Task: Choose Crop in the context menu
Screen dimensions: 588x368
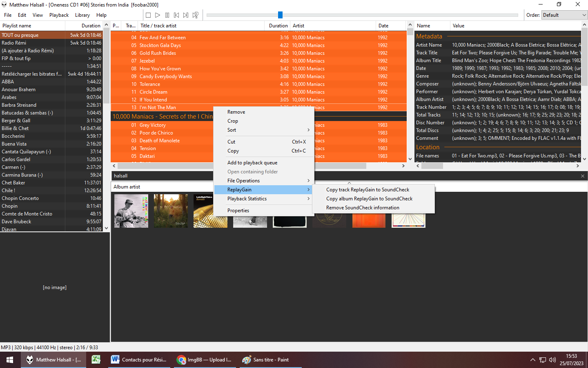Action: (x=264, y=121)
